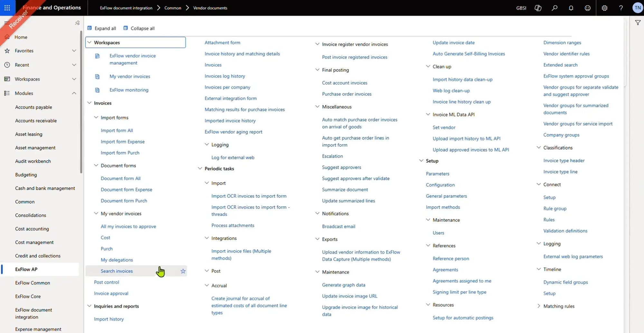Open Search invoices link
This screenshot has width=644, height=333.
pos(117,271)
